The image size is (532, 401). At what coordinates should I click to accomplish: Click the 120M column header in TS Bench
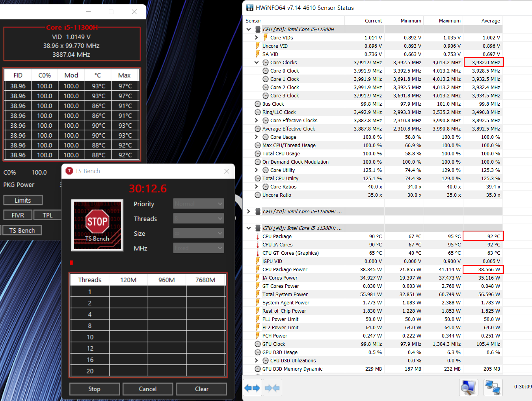[x=128, y=280]
